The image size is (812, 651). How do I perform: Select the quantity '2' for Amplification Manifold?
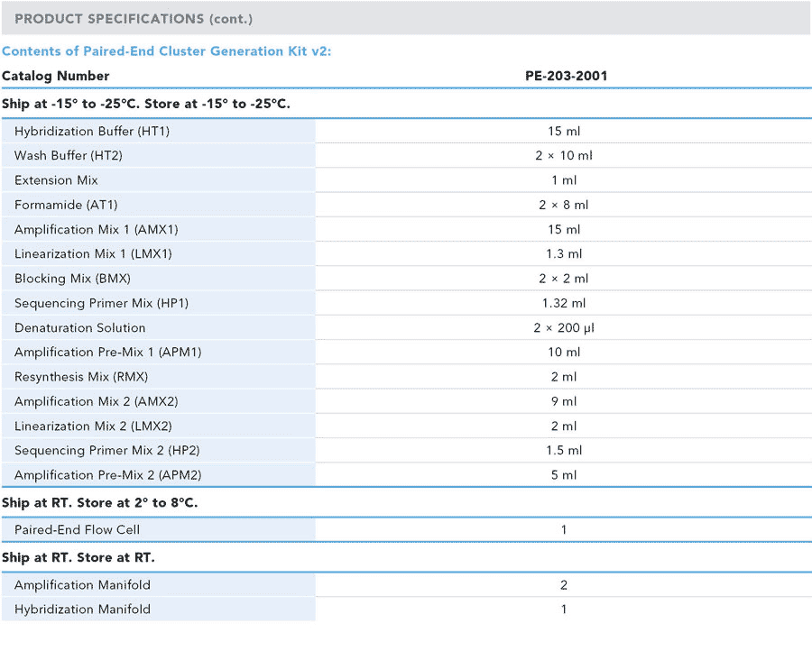tap(564, 585)
